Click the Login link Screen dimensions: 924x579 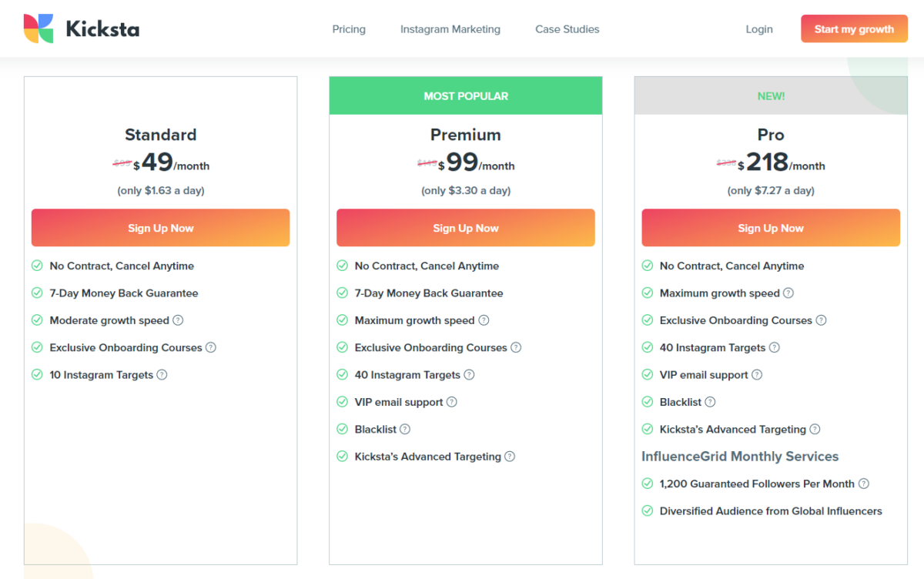coord(759,29)
